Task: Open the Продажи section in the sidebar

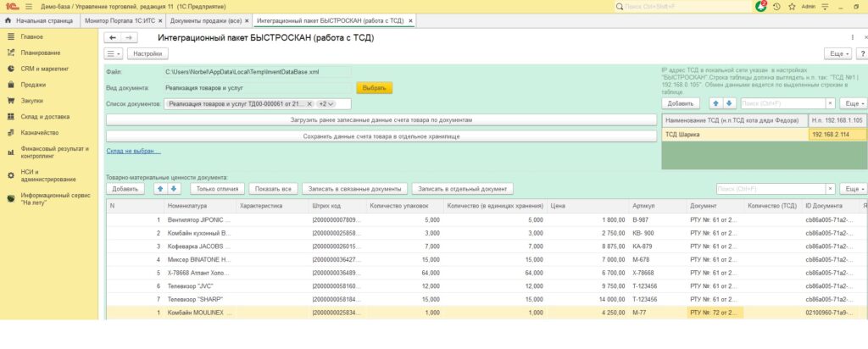Action: coord(33,85)
